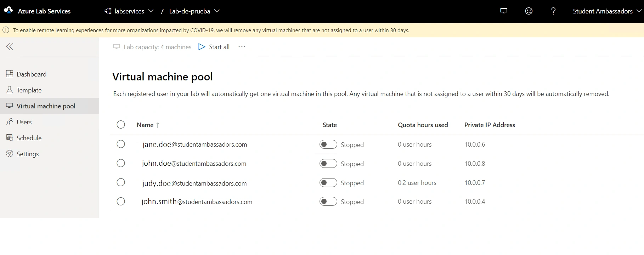This screenshot has height=255, width=644.
Task: Click the info icon in COVID-19 banner
Action: point(6,30)
